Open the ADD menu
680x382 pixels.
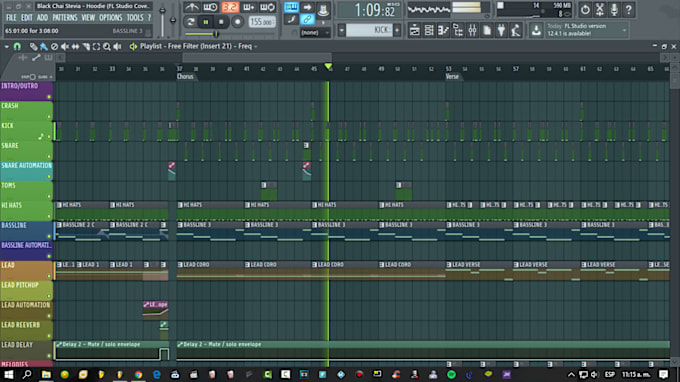[x=42, y=18]
